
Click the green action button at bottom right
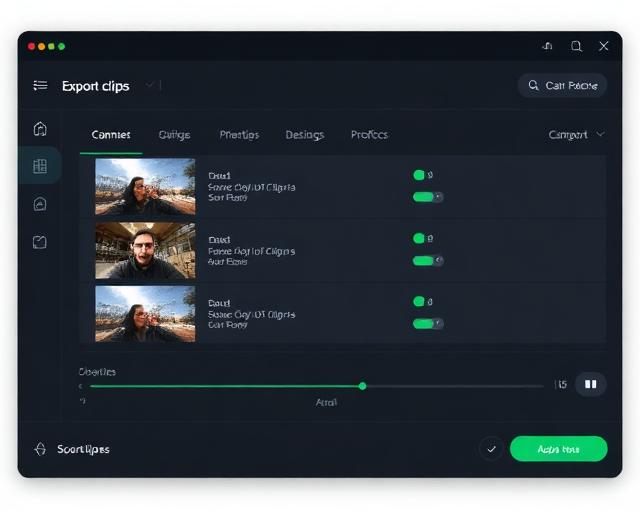tap(558, 449)
